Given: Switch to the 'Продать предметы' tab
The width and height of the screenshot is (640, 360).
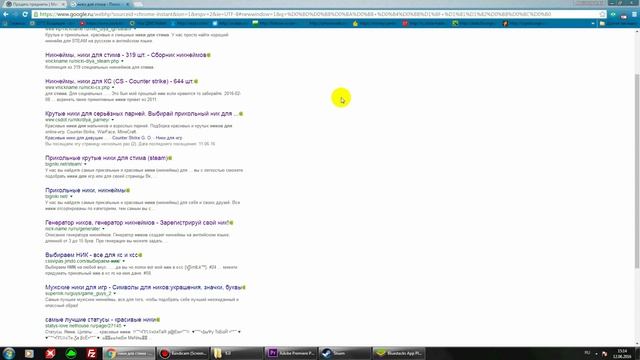Looking at the screenshot, I should (33, 4).
